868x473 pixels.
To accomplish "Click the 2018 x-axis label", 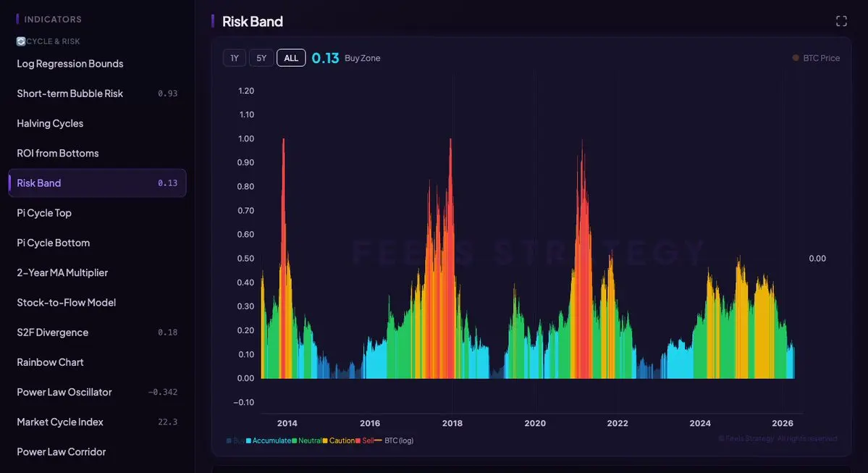I will point(452,423).
